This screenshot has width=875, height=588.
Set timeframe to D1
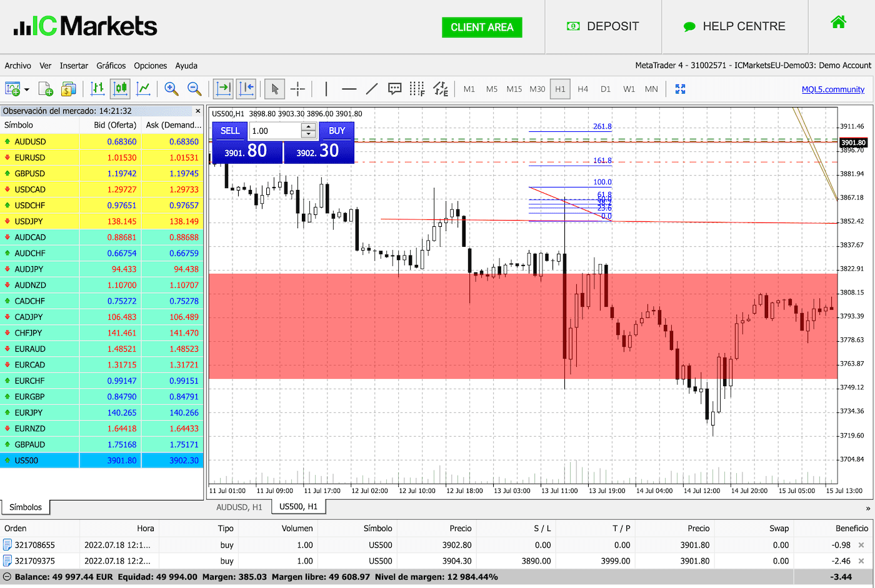click(x=606, y=89)
